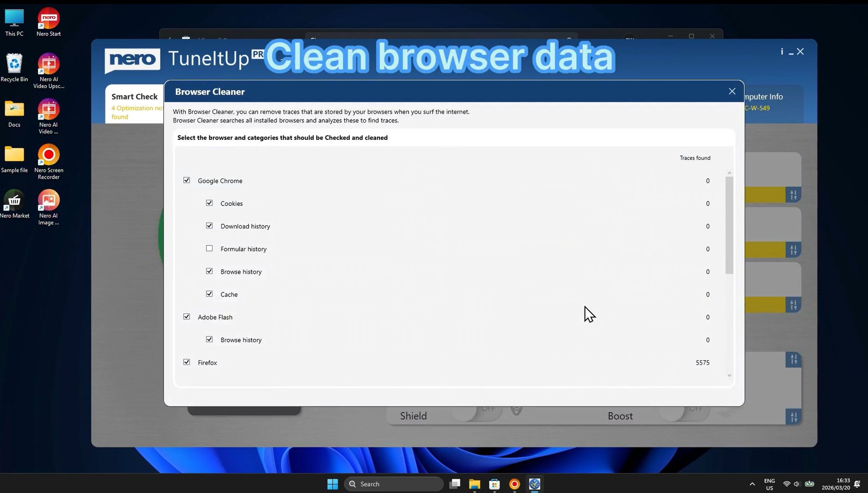Image resolution: width=868 pixels, height=493 pixels.
Task: Open the Nero AI Video Upscaler shortcut
Action: 48,63
